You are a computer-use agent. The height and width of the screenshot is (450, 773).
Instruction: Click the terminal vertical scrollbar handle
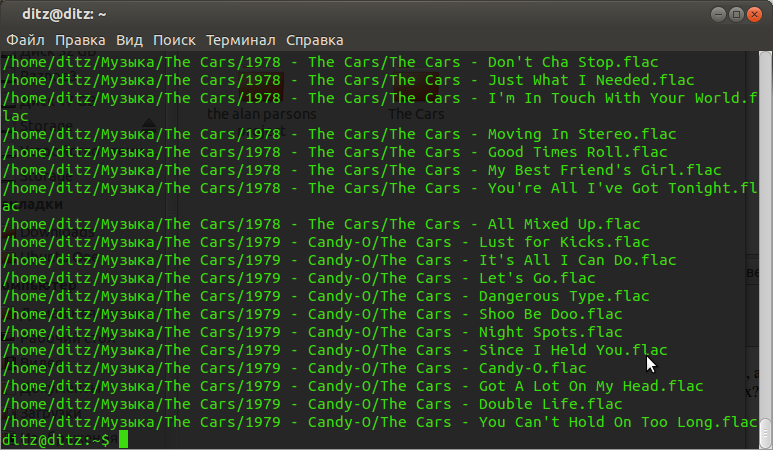[x=765, y=433]
